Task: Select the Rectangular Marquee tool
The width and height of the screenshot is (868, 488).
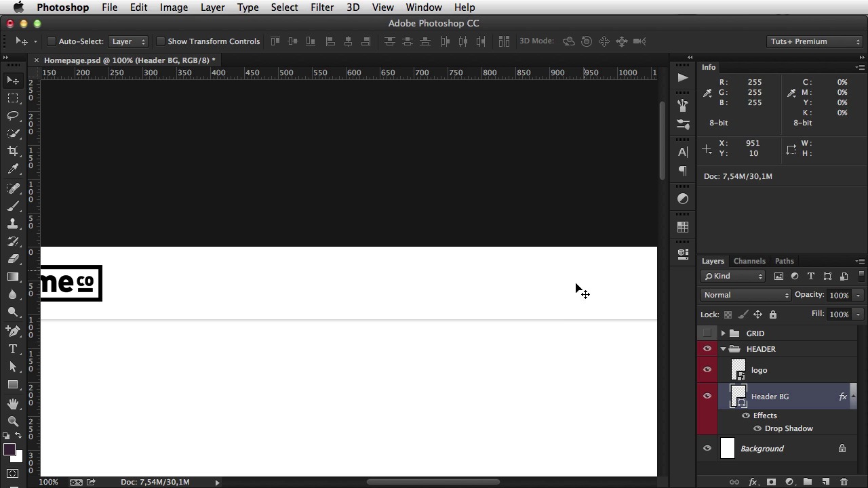Action: [x=13, y=98]
